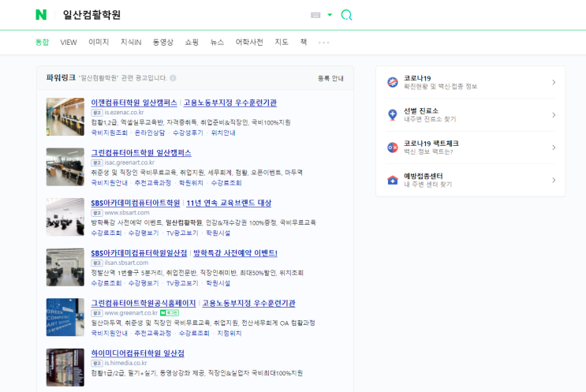
Task: Open the on-screen keyboard icon
Action: [315, 15]
